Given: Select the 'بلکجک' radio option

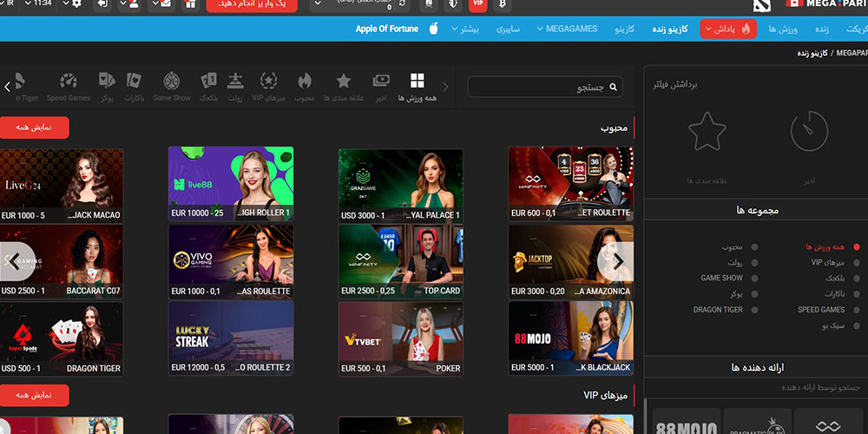Looking at the screenshot, I should (x=857, y=278).
